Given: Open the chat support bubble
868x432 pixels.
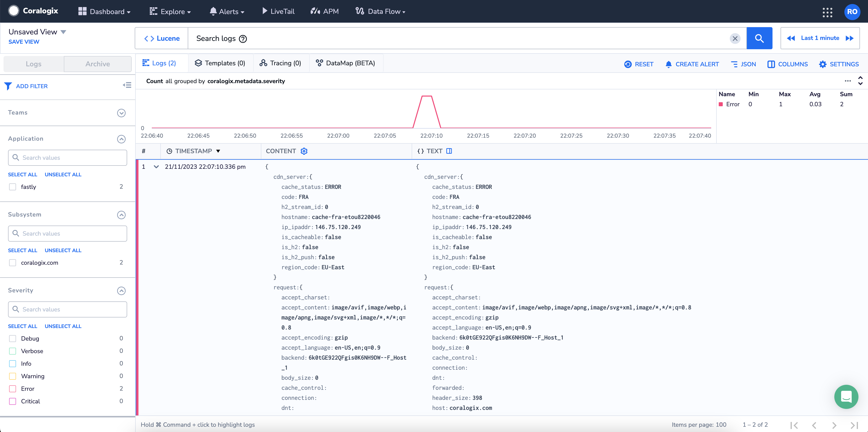Looking at the screenshot, I should tap(846, 397).
